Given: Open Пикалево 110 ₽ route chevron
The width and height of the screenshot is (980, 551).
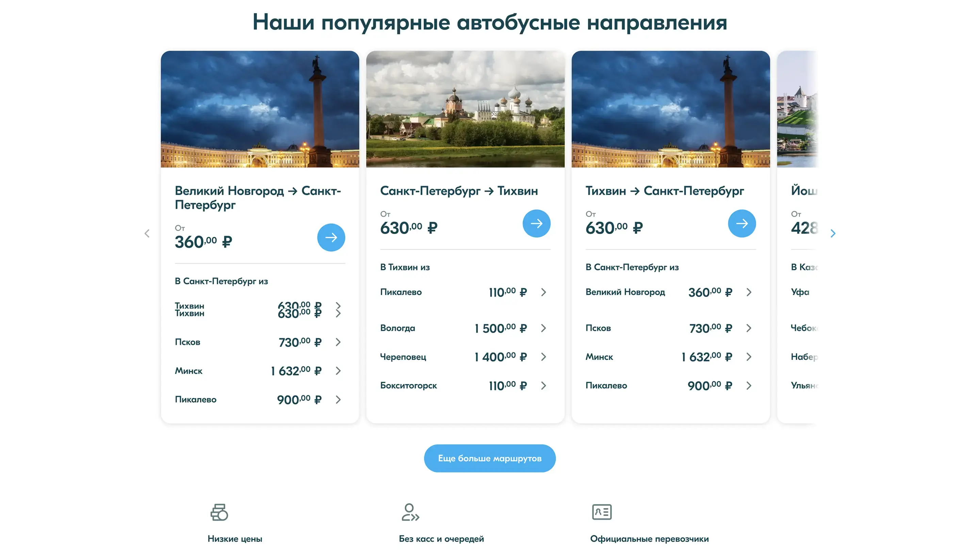Looking at the screenshot, I should point(543,292).
